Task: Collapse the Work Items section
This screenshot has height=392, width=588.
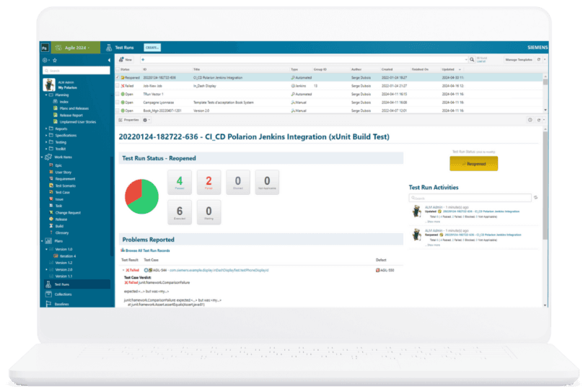Action: click(42, 157)
